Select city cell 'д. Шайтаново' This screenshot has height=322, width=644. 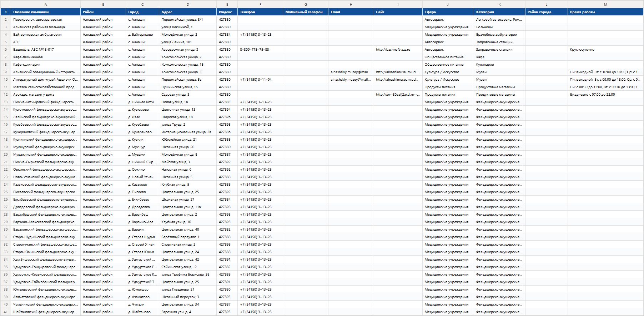click(142, 312)
